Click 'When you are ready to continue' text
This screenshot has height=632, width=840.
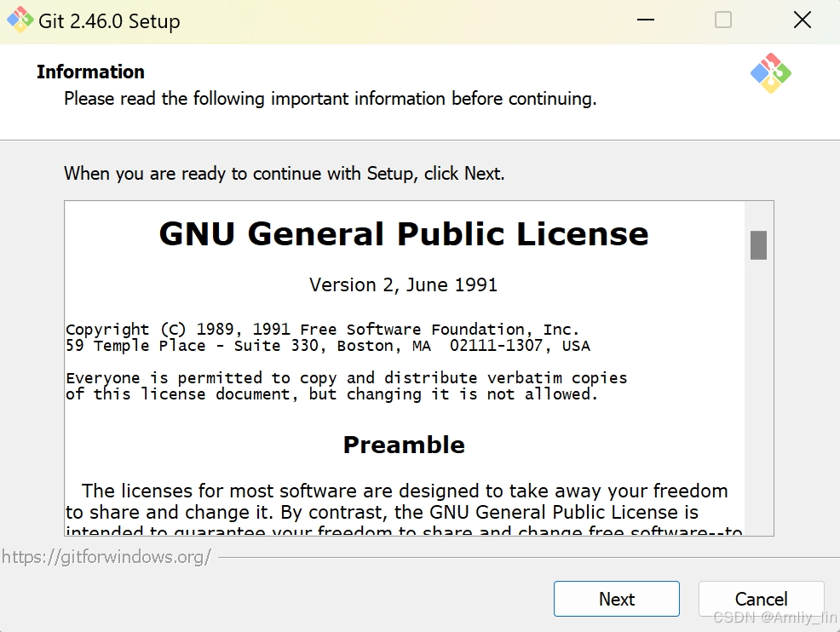click(285, 174)
